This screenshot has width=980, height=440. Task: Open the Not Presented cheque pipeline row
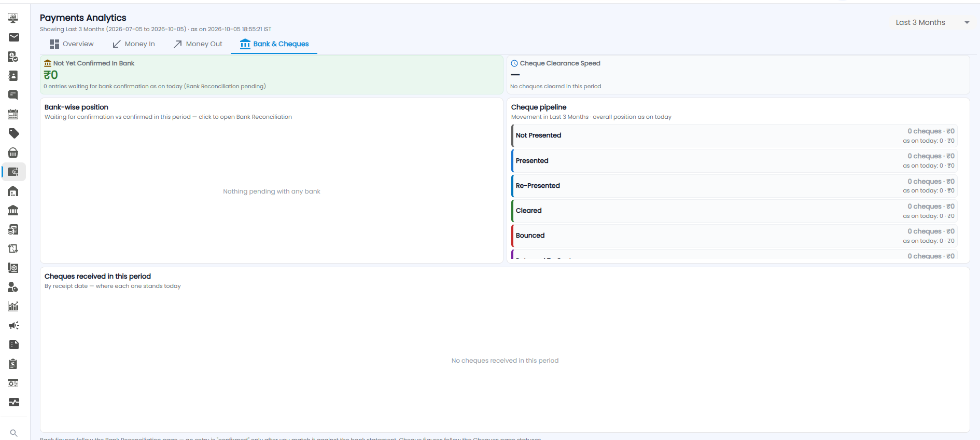(734, 135)
